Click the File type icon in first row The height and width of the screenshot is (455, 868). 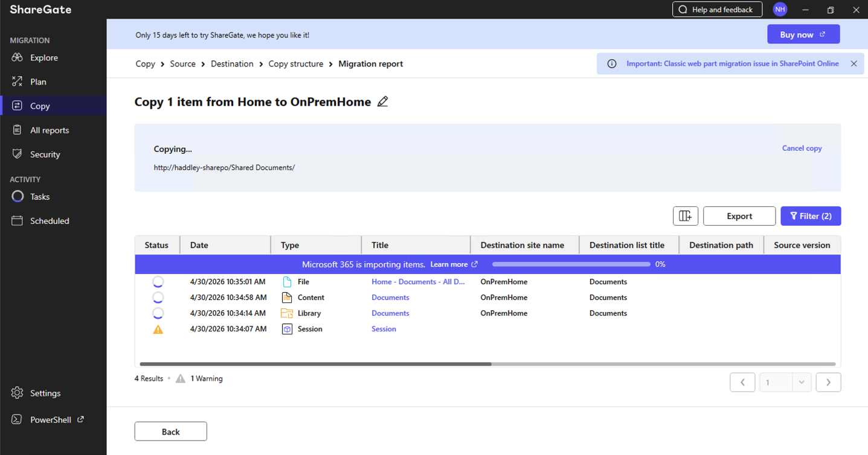coord(287,282)
